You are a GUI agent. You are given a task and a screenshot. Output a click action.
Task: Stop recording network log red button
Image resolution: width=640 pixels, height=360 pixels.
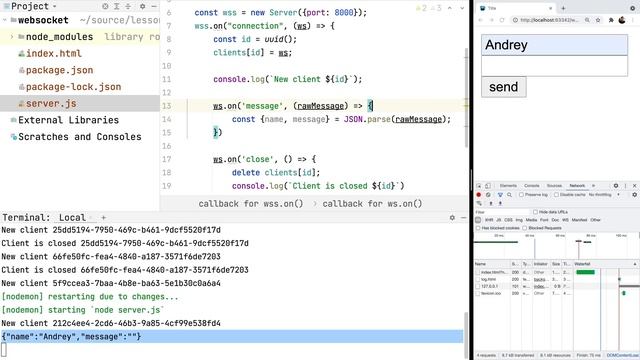point(479,195)
